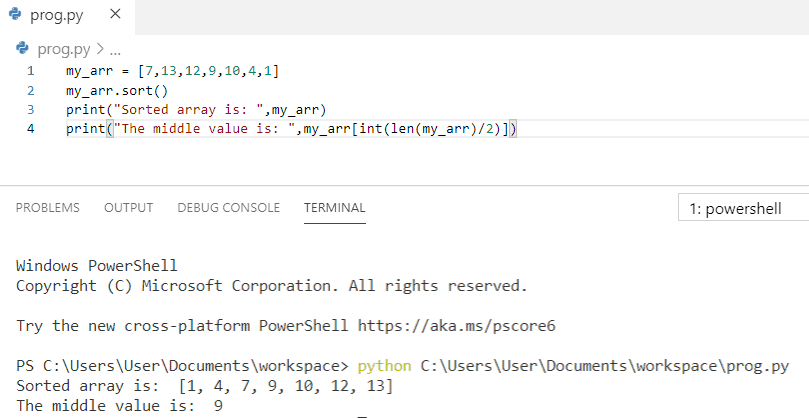The width and height of the screenshot is (809, 418).
Task: Open the PROBLEMS panel tab
Action: point(47,207)
